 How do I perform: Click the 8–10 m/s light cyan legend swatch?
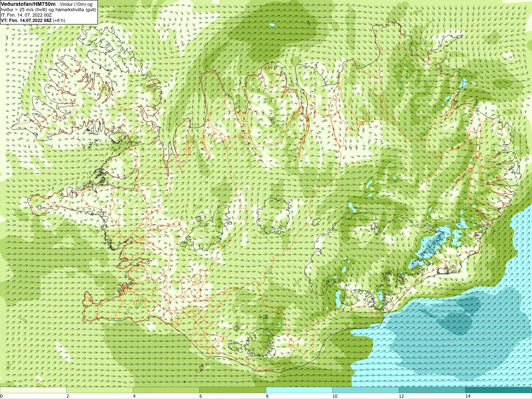pos(299,390)
